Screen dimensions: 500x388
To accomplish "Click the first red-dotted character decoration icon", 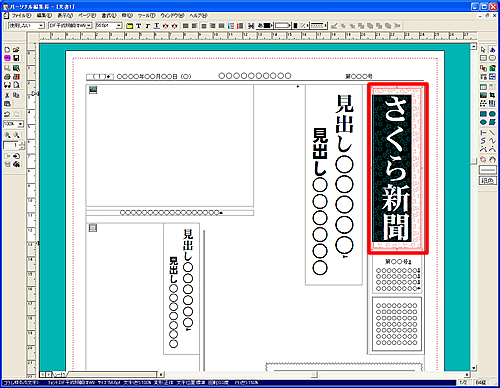I will [166, 26].
